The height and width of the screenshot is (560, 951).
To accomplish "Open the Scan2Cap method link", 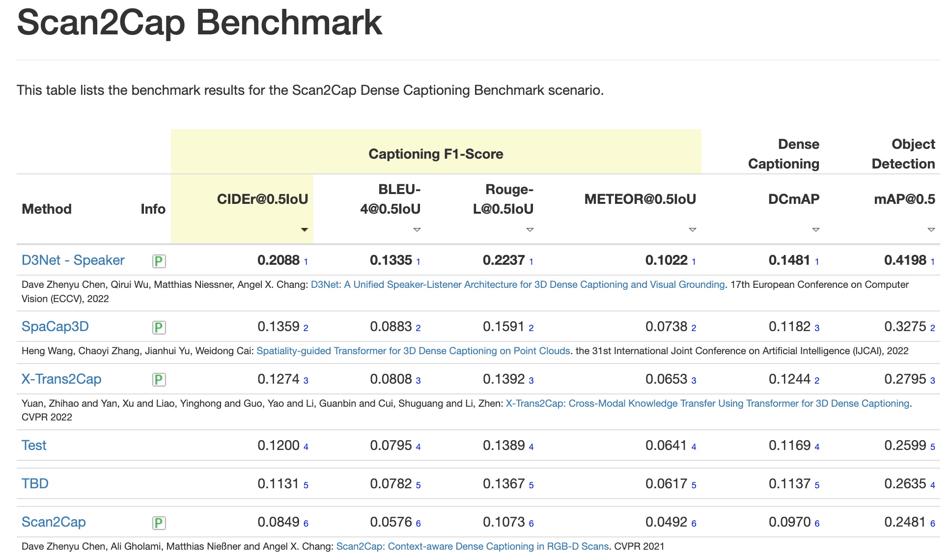I will click(x=54, y=522).
